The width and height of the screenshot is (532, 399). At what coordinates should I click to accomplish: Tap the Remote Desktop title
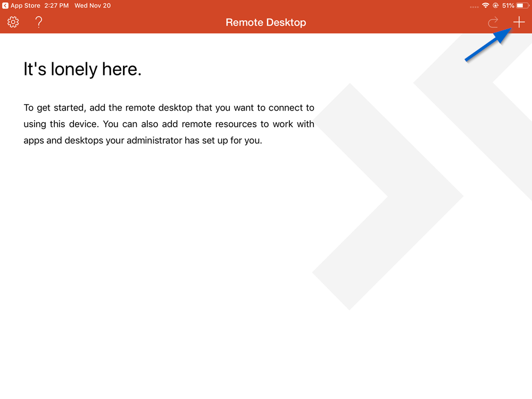point(266,22)
